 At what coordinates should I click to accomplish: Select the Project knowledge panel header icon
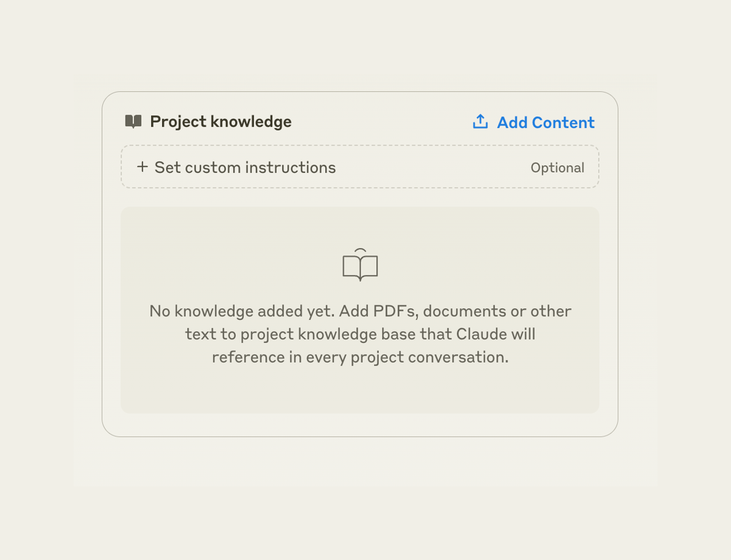[133, 121]
